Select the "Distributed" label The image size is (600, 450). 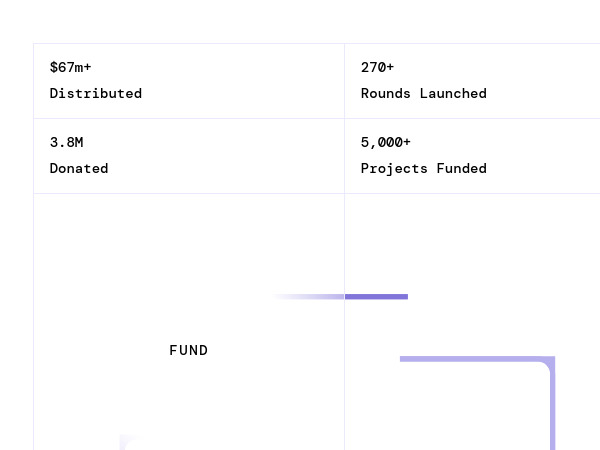pos(96,93)
